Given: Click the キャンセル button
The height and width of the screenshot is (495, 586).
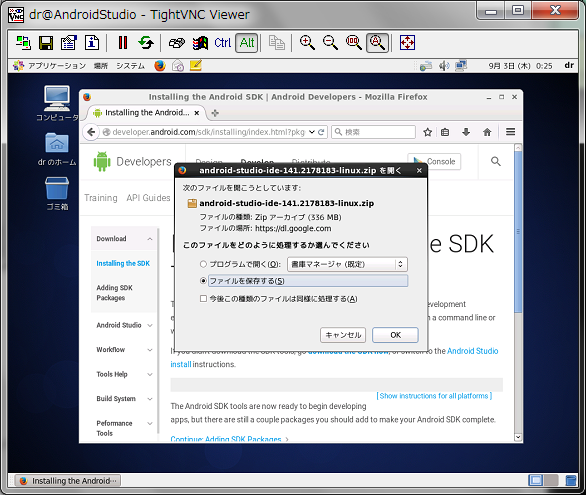Looking at the screenshot, I should tap(343, 335).
